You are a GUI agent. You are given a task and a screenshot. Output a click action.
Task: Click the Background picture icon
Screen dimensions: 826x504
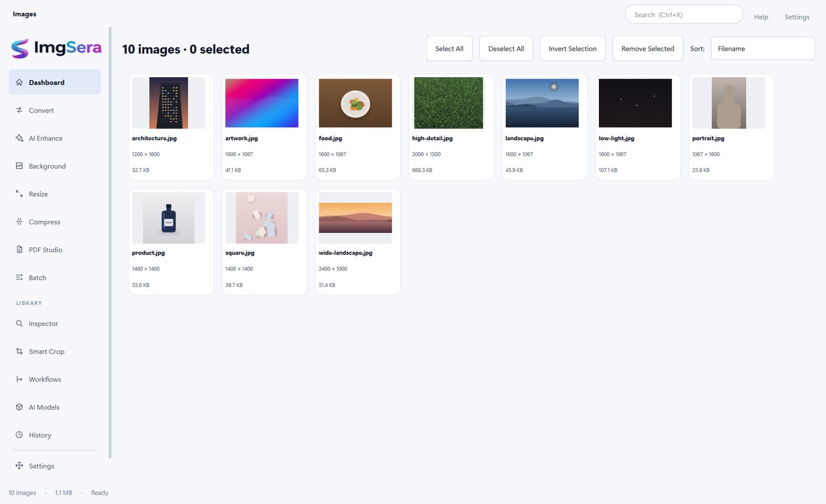19,166
